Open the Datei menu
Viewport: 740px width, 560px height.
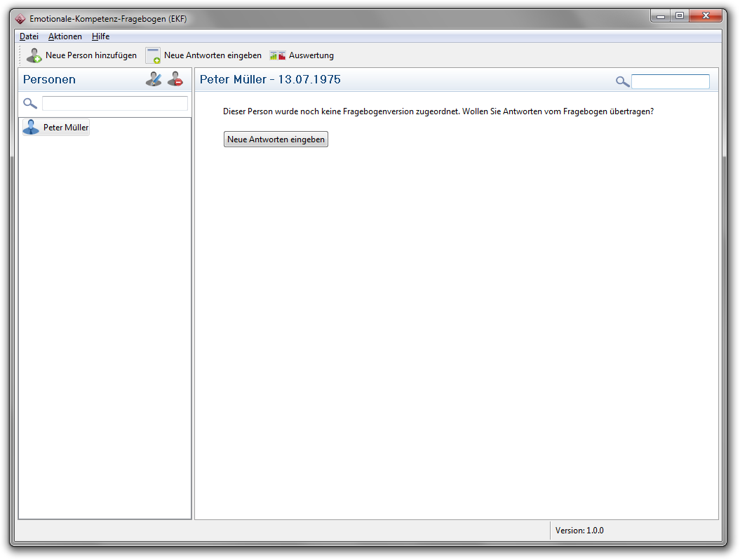29,36
